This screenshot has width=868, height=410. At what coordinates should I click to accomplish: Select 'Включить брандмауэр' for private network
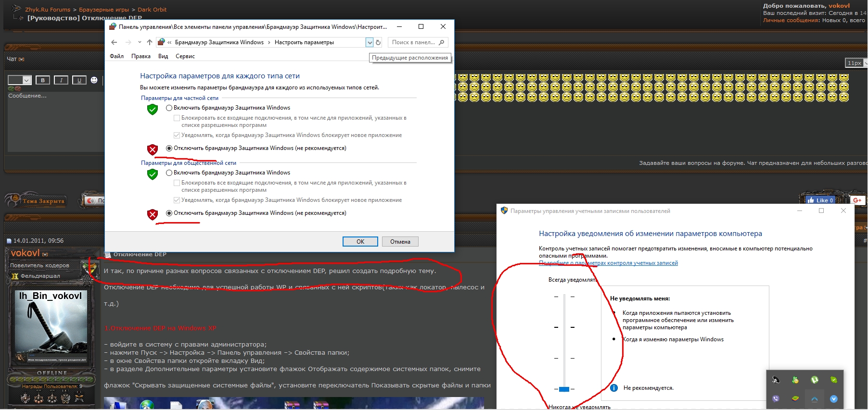169,108
